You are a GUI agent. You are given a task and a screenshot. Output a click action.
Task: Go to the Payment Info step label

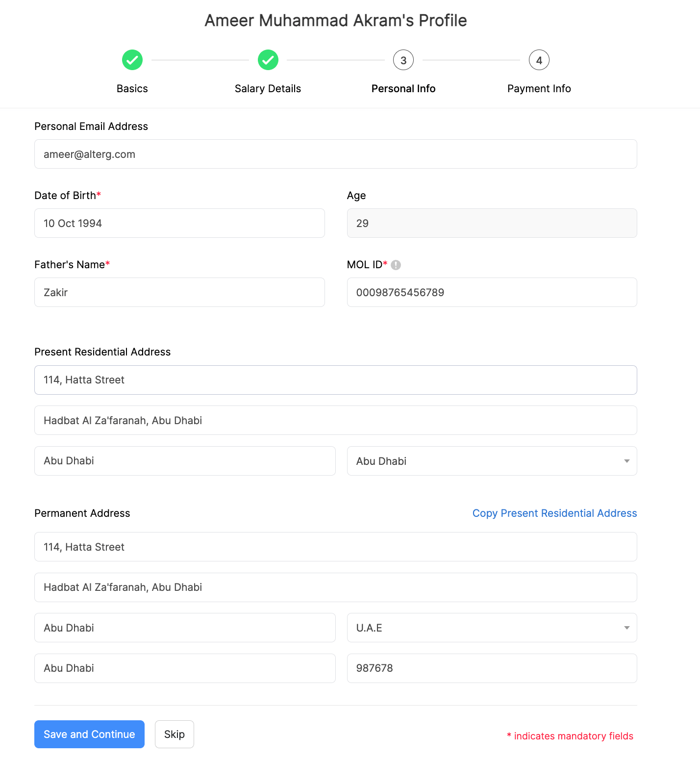(x=539, y=88)
